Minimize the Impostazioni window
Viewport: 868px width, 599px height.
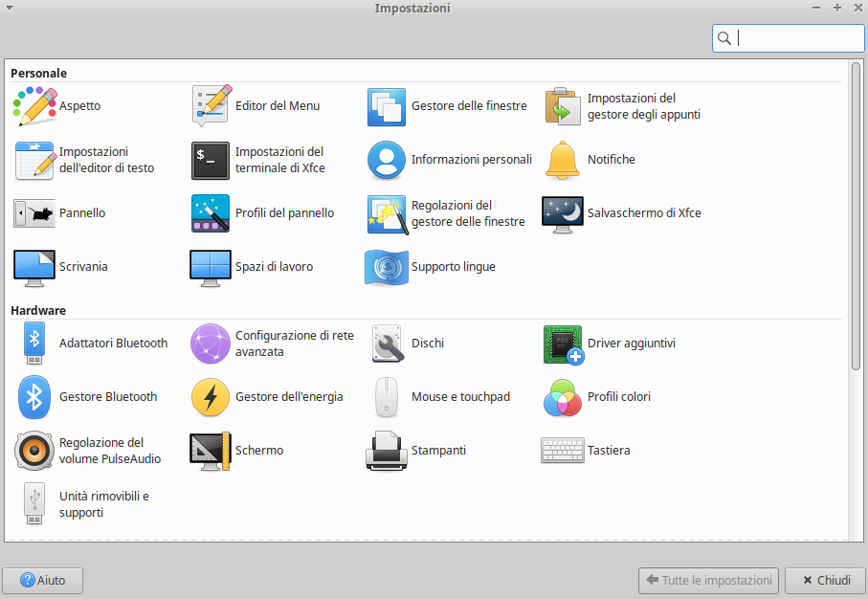click(x=816, y=8)
